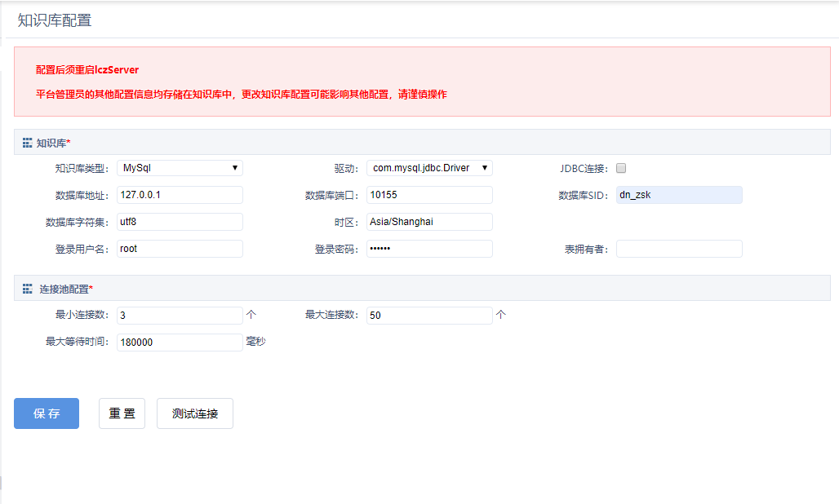Test the connection with 测试连接 button
The width and height of the screenshot is (839, 504).
point(195,413)
